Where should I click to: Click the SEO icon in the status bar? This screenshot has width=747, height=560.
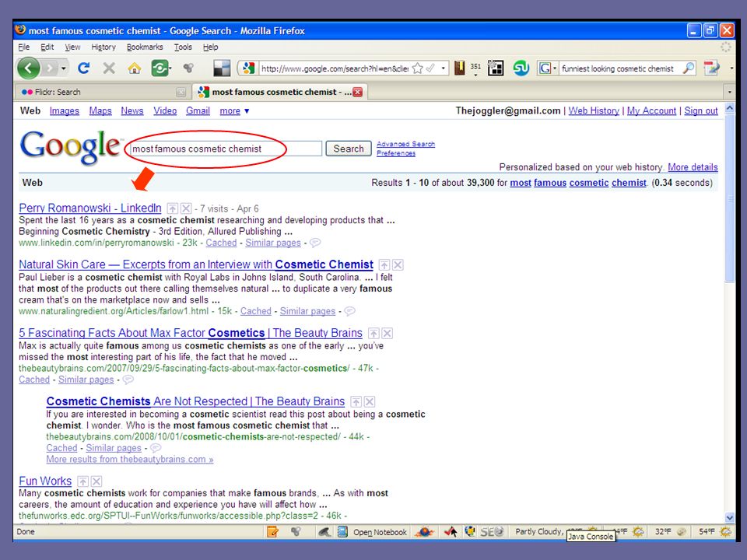[x=491, y=532]
